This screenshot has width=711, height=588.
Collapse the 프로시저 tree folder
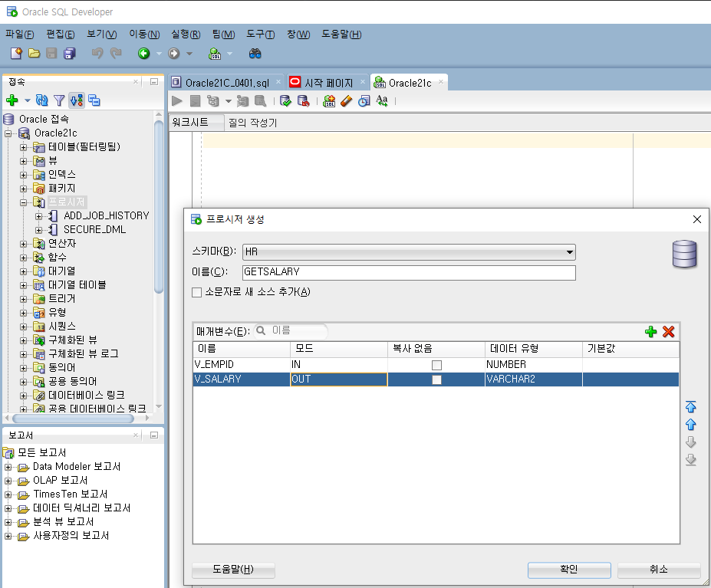[x=23, y=202]
